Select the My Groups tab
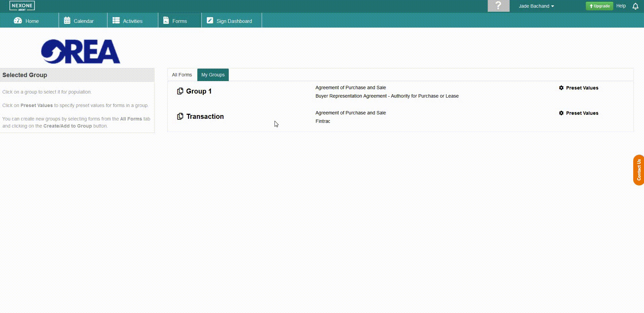 (213, 75)
